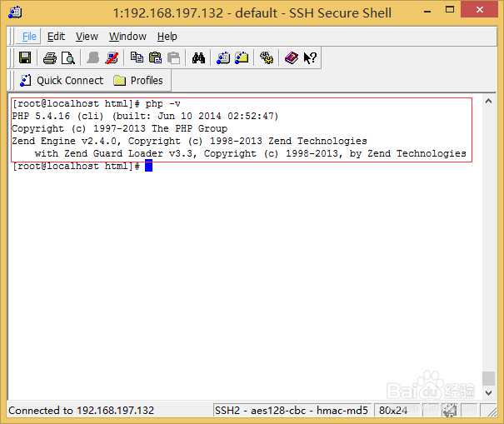
Task: Click the Find binoculars icon
Action: click(198, 58)
